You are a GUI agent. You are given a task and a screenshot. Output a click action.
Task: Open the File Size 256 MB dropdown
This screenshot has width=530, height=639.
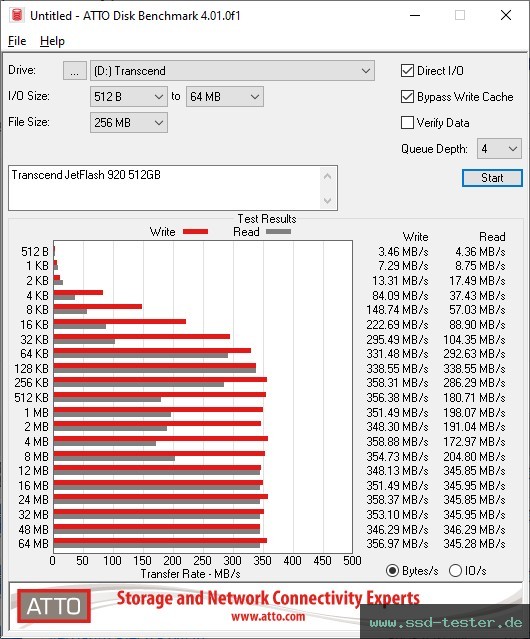coord(128,123)
